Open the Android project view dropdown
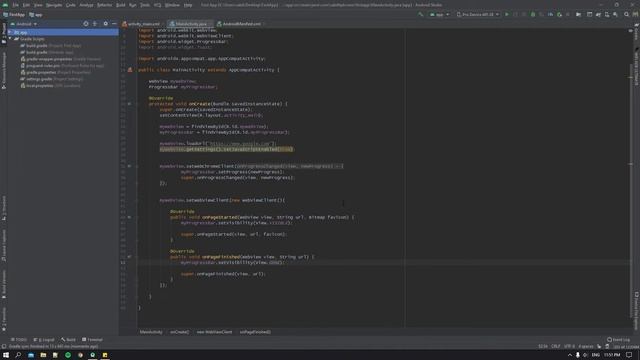 click(x=24, y=24)
